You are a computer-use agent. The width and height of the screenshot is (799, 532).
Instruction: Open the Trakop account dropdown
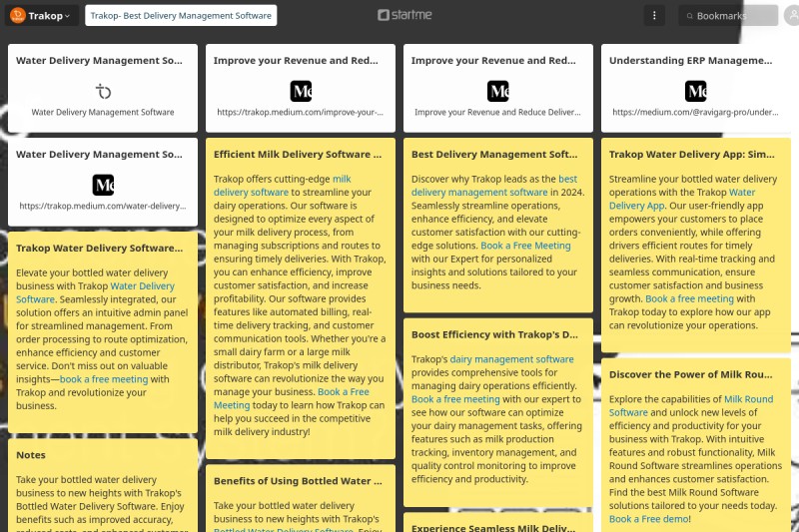[x=42, y=16]
